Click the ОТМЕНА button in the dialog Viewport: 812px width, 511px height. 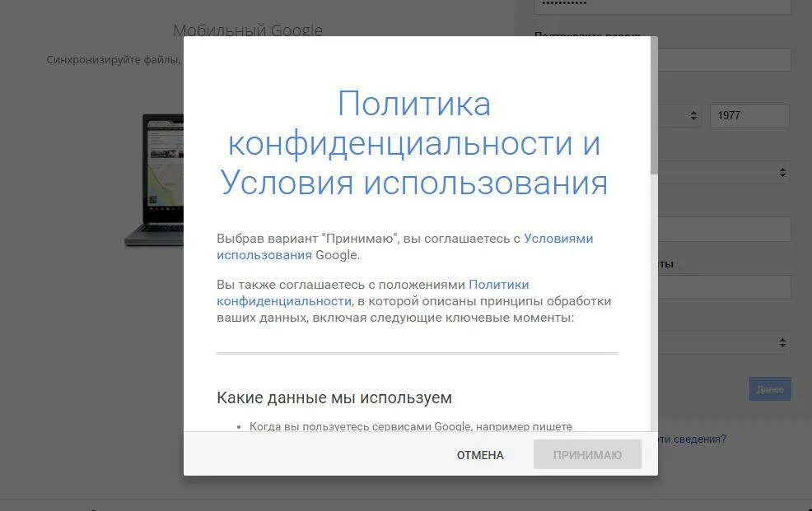click(479, 454)
